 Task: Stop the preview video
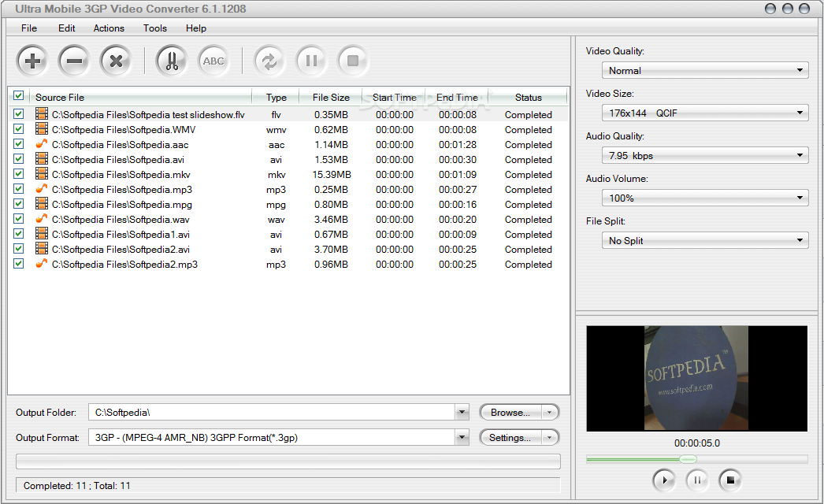point(730,480)
